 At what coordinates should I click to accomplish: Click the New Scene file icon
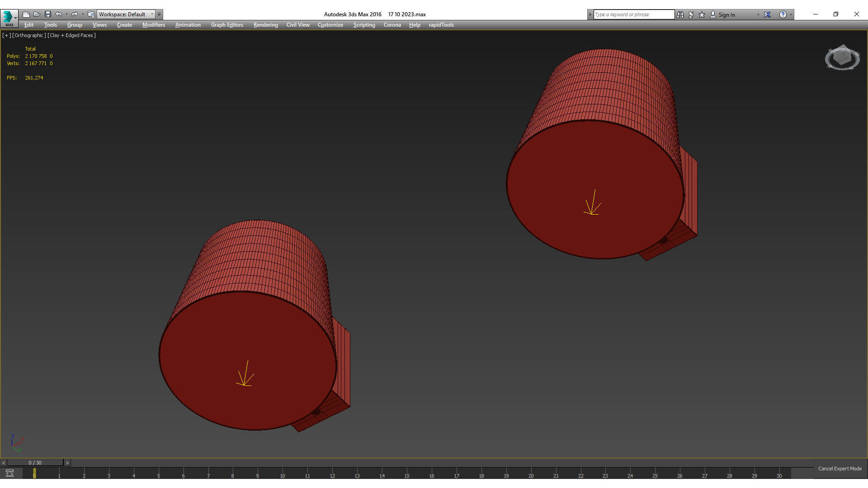click(26, 14)
